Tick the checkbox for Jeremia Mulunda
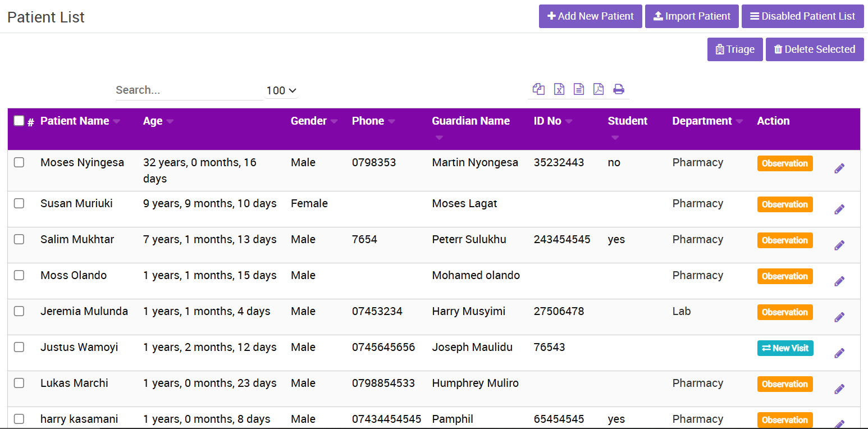The image size is (868, 429). pyautogui.click(x=19, y=311)
